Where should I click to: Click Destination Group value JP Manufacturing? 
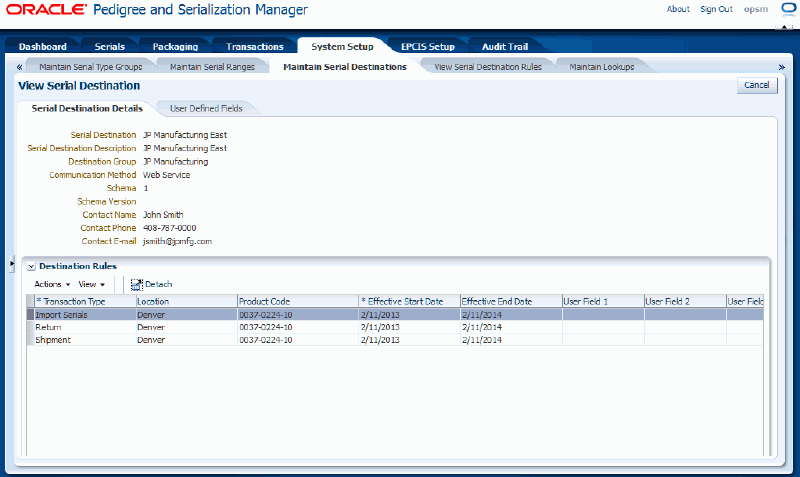[176, 162]
